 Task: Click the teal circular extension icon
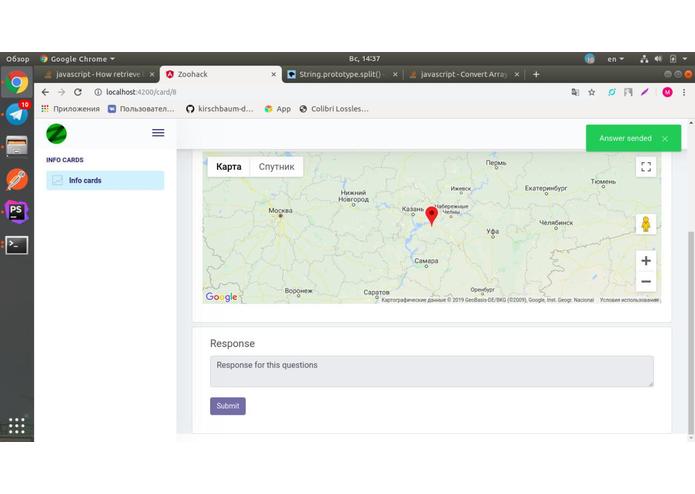point(612,92)
